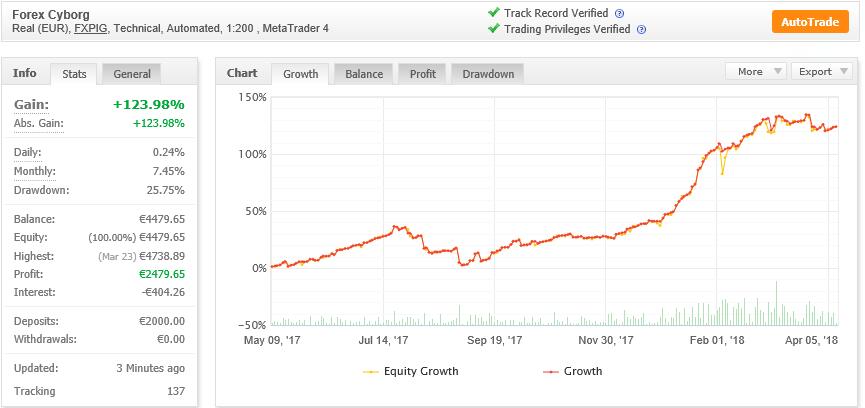The width and height of the screenshot is (865, 408).
Task: Click the arrow on the Export button
Action: pos(843,72)
